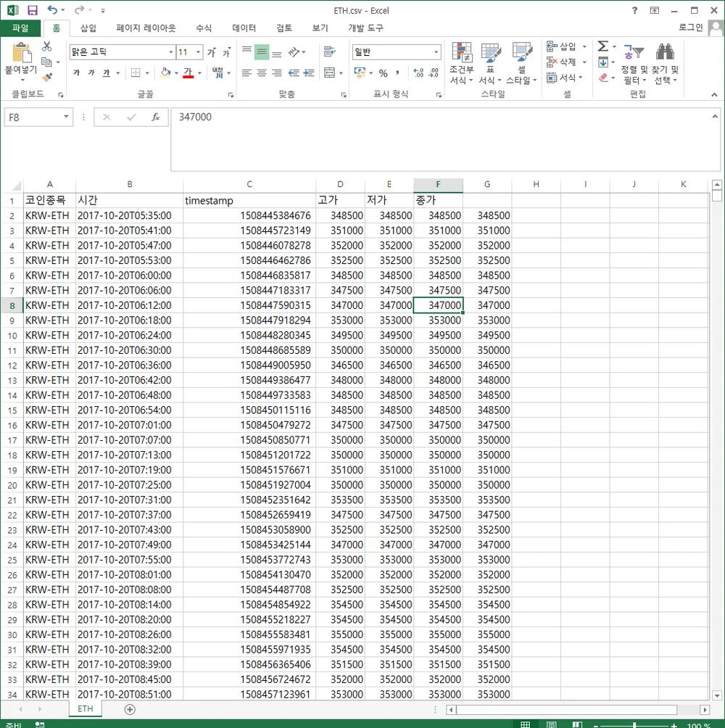
Task: Expand the number format 일반 dropdown
Action: click(x=436, y=52)
